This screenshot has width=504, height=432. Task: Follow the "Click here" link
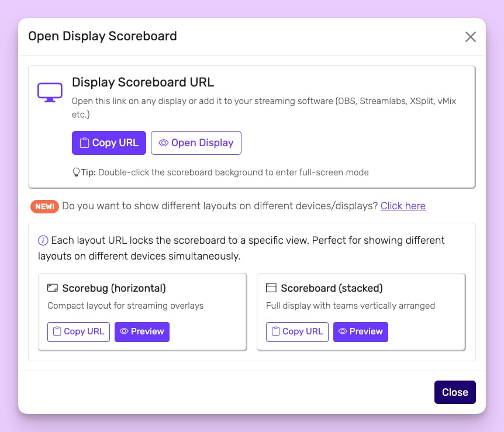pyautogui.click(x=403, y=206)
